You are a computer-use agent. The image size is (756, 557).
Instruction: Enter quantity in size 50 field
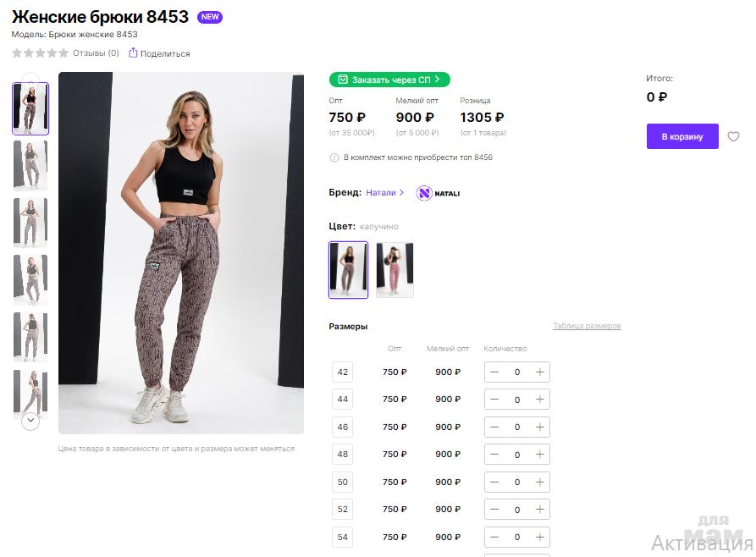coord(517,483)
